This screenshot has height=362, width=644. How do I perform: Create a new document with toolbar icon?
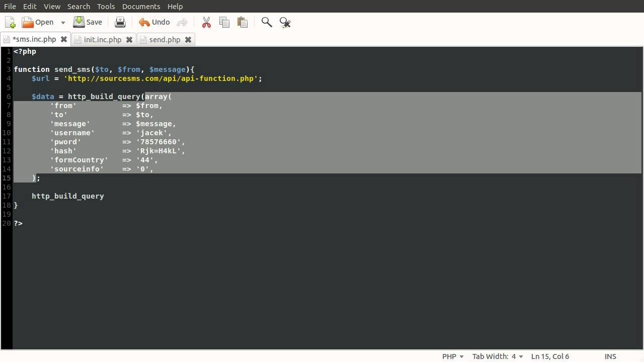point(10,22)
